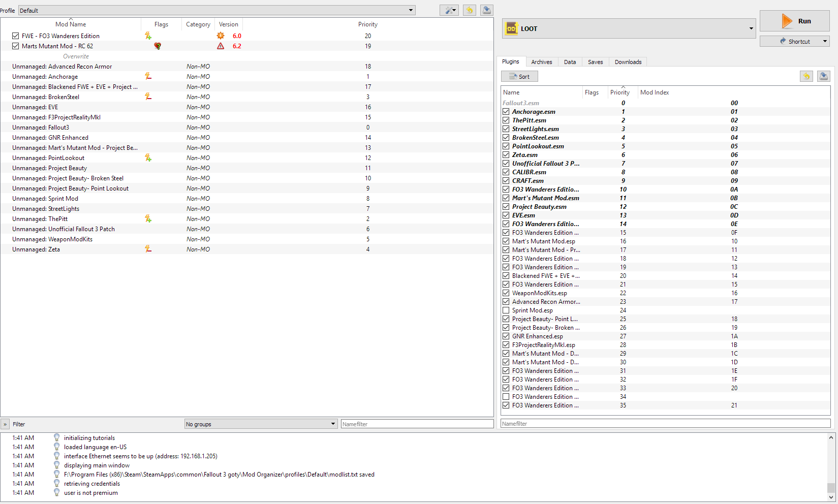Select 'Unmanaged: Project Beauty' mod row
The width and height of the screenshot is (838, 504).
[x=246, y=168]
